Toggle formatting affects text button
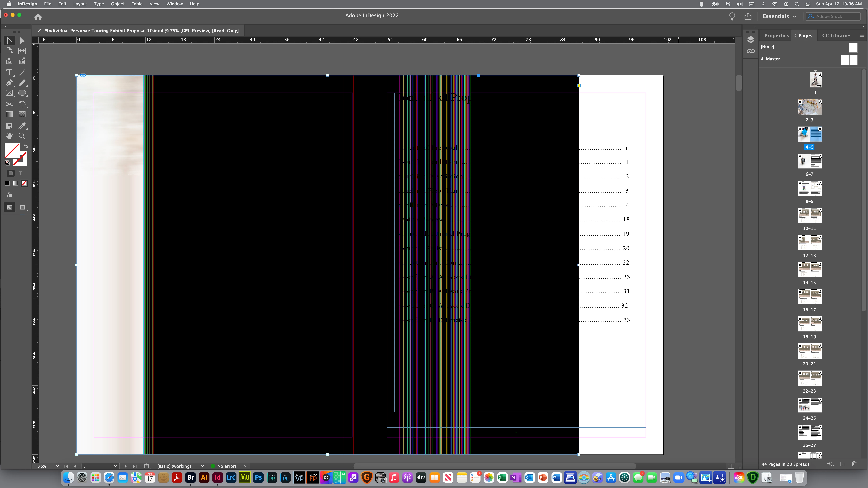The height and width of the screenshot is (488, 868). pos(21,173)
